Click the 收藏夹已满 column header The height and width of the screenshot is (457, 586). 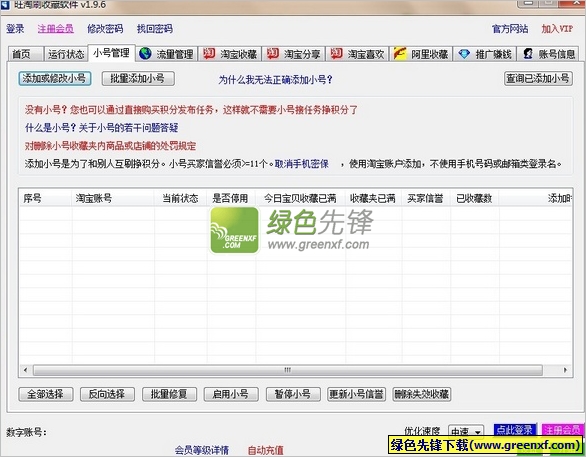373,198
